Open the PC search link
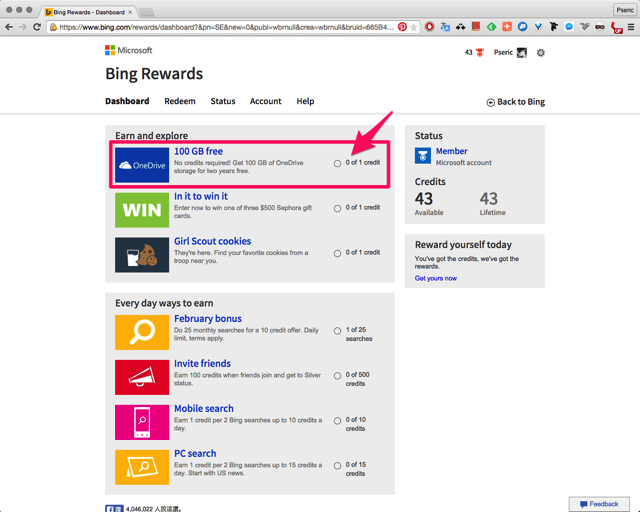 pos(195,454)
